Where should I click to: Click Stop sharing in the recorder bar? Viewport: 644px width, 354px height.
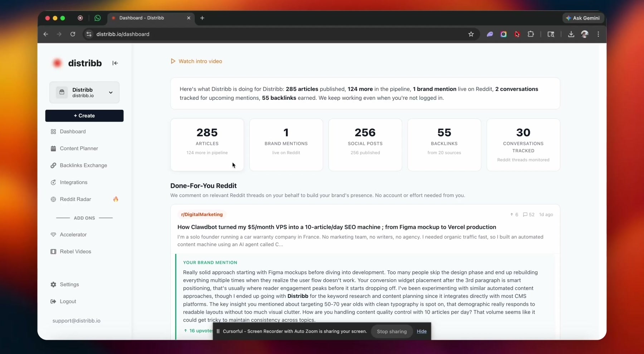pos(392,331)
